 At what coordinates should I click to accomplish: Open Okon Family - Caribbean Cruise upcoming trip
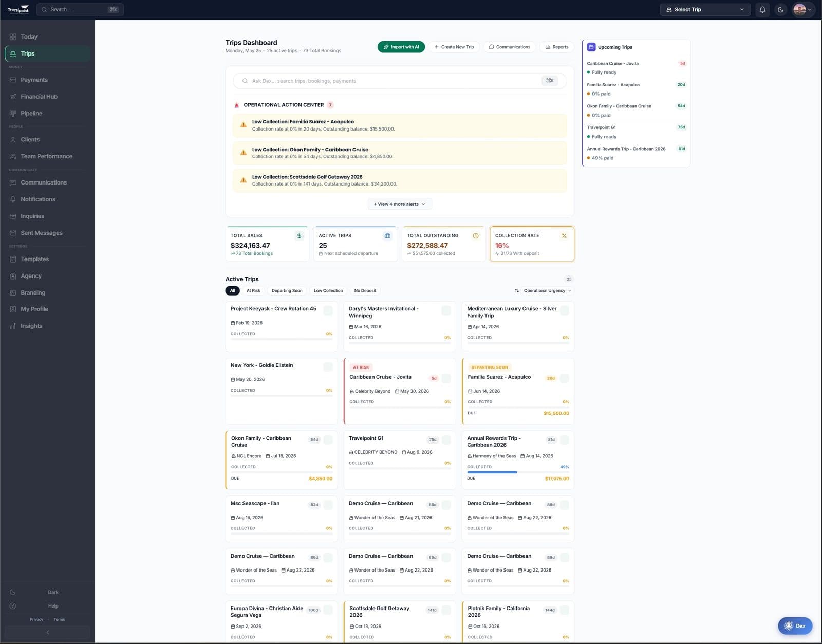(x=636, y=111)
